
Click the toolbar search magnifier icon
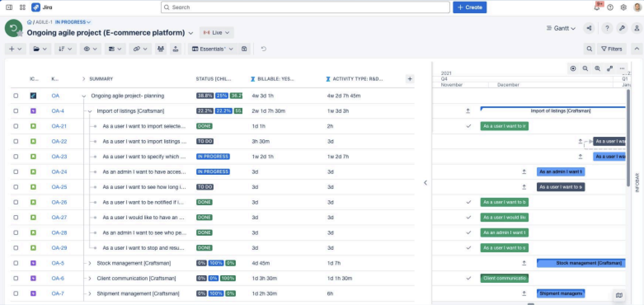tap(589, 49)
